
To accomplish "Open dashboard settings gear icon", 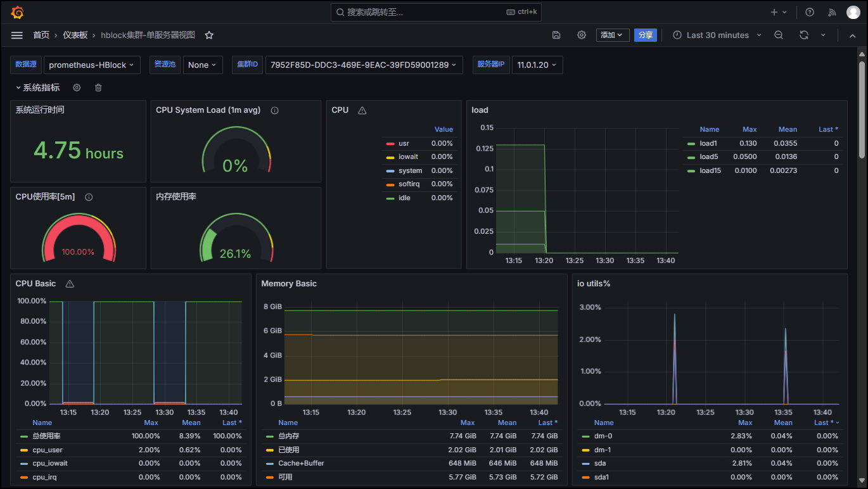I will (x=582, y=35).
